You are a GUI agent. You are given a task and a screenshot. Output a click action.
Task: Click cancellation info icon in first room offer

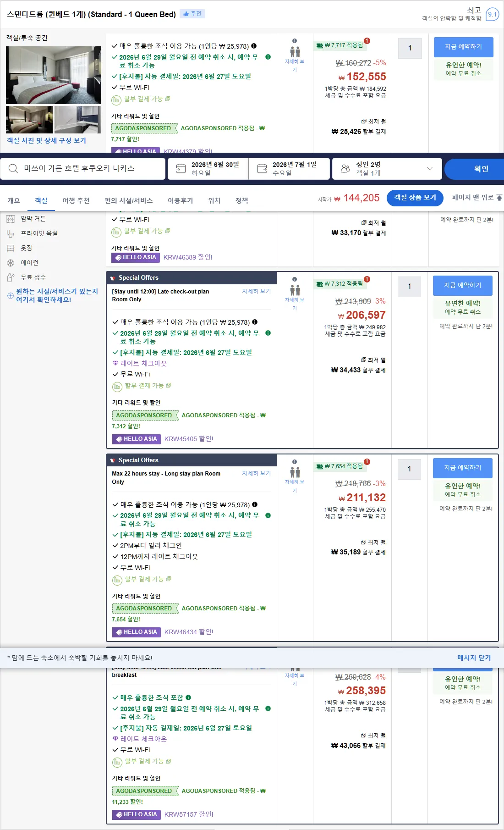(268, 57)
